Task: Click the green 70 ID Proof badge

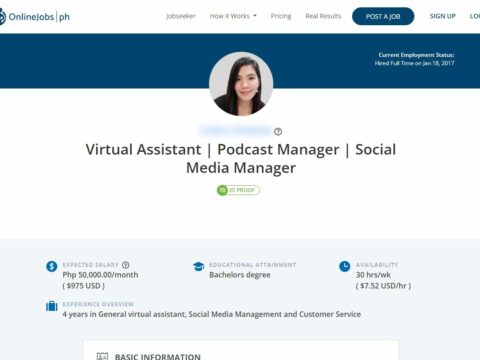Action: click(x=238, y=190)
